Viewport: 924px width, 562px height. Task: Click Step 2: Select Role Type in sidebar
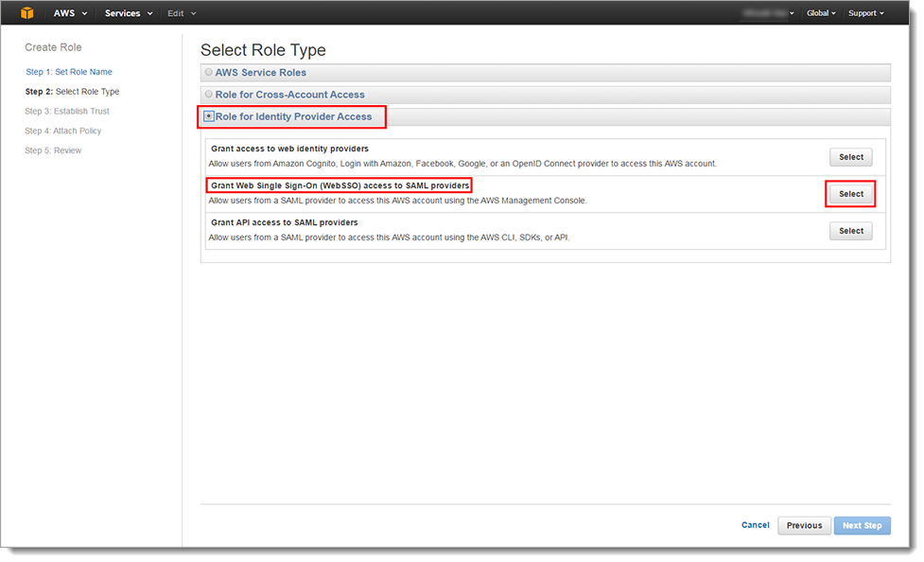click(x=72, y=92)
